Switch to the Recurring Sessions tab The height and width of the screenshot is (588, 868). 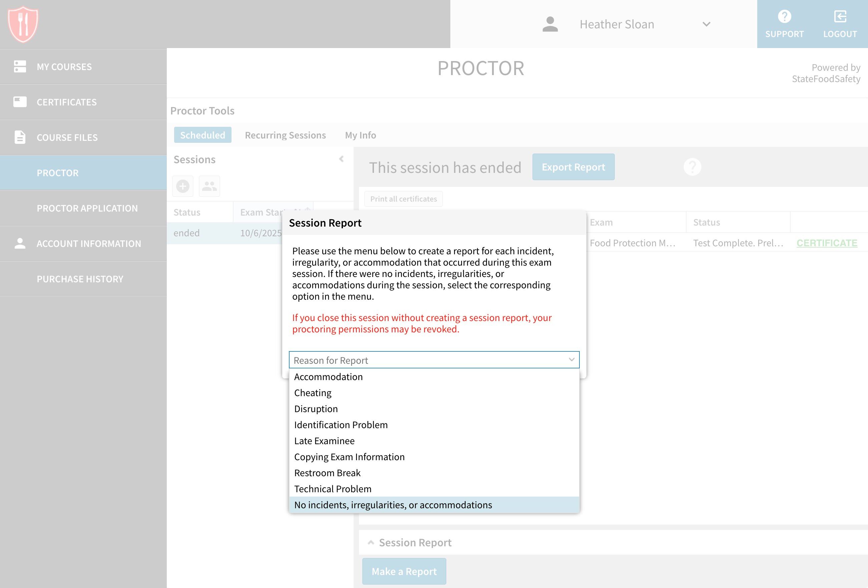(x=285, y=135)
